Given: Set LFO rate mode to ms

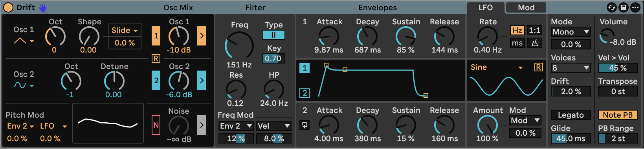Looking at the screenshot, I should pos(517,43).
